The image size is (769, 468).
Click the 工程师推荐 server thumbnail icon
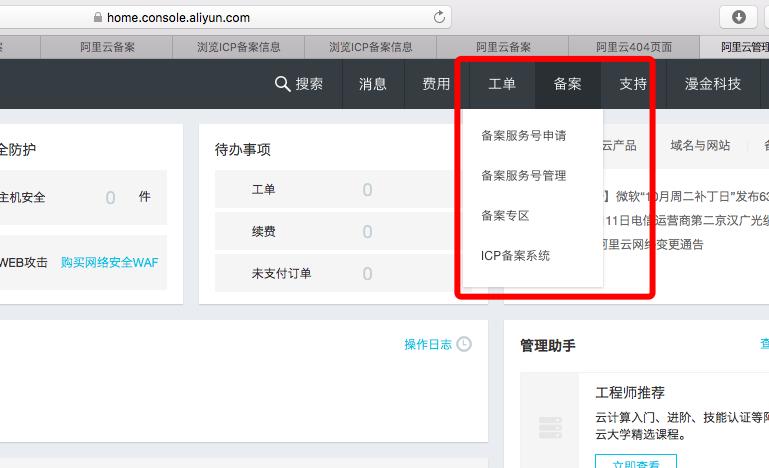[550, 427]
